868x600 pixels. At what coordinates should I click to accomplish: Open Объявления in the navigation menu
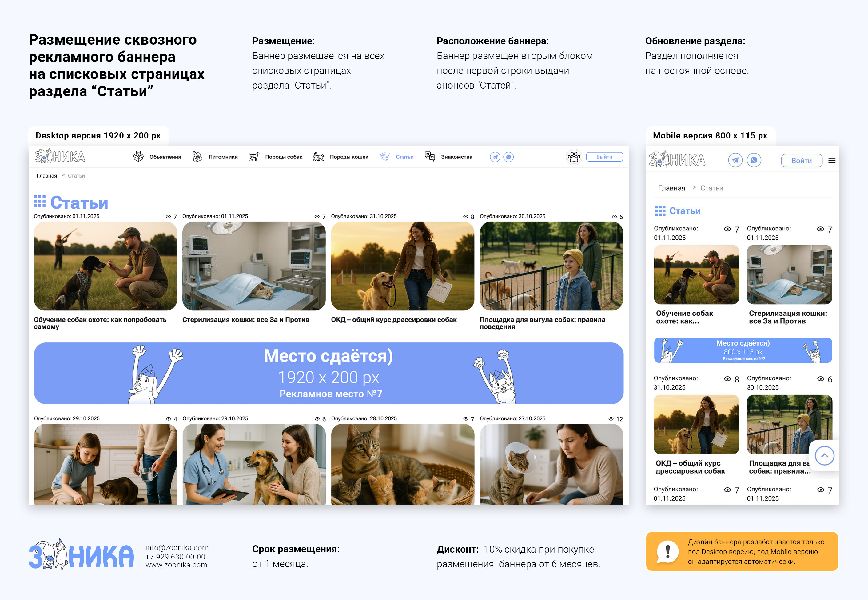point(165,157)
